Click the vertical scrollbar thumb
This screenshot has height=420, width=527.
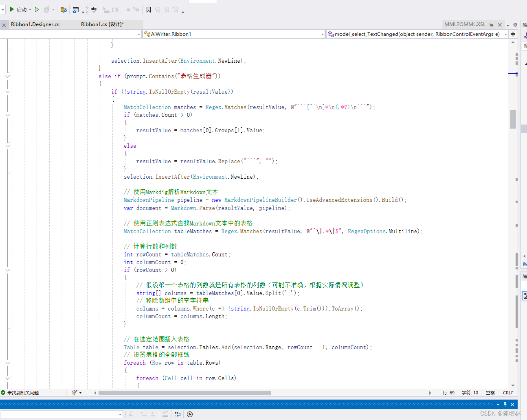click(x=513, y=119)
